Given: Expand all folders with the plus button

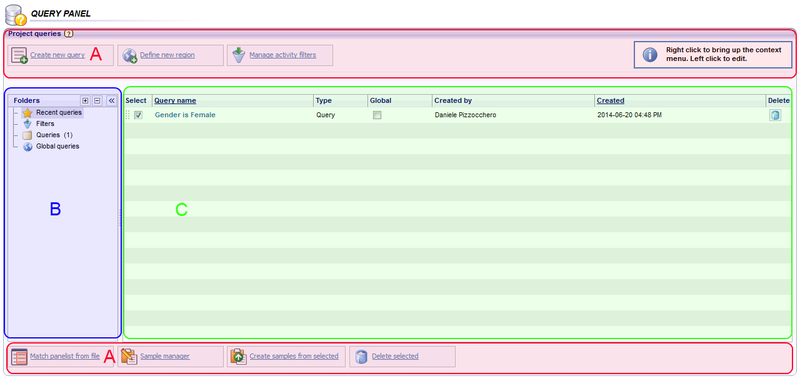Looking at the screenshot, I should coord(86,101).
